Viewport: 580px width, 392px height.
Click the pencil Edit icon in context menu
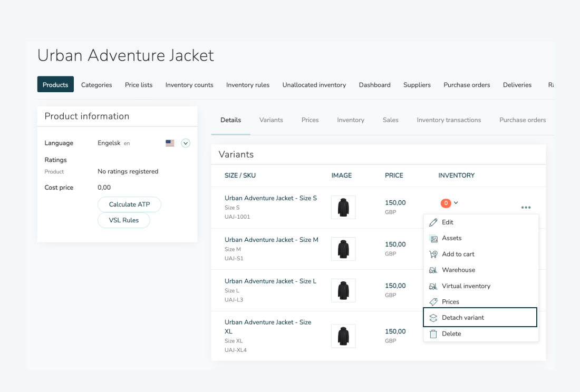(433, 222)
